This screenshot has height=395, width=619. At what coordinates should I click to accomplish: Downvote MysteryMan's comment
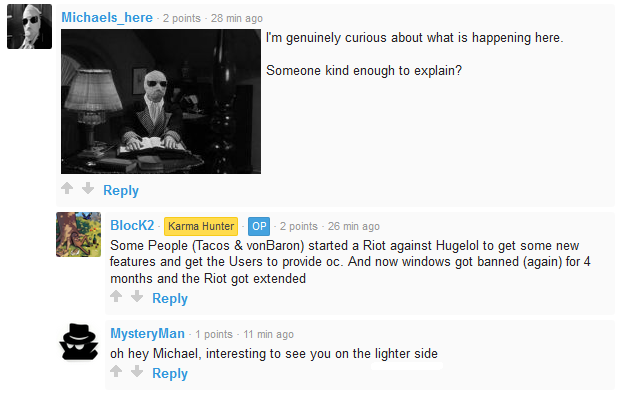tap(137, 371)
